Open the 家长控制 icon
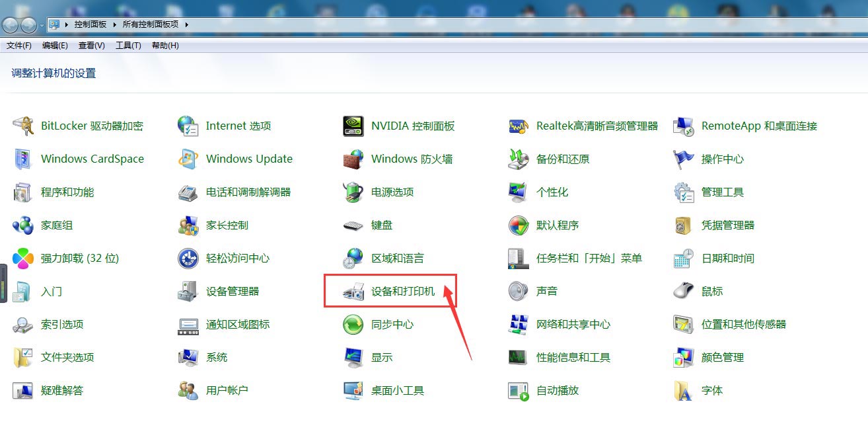This screenshot has height=447, width=868. [x=188, y=225]
